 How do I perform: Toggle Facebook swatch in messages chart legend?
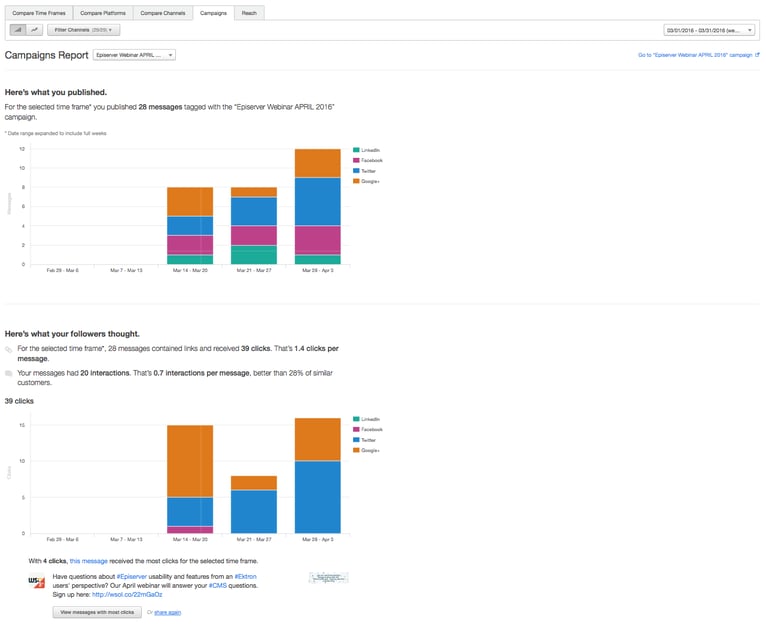pyautogui.click(x=356, y=160)
